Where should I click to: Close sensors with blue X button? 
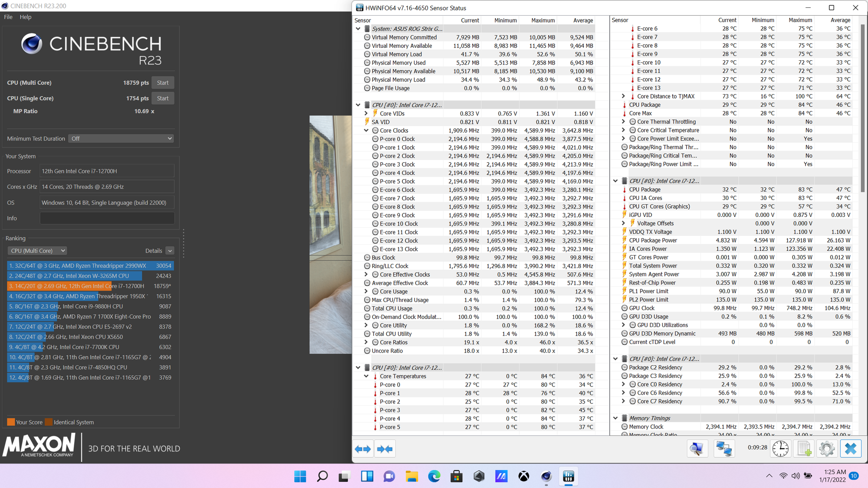tap(851, 449)
